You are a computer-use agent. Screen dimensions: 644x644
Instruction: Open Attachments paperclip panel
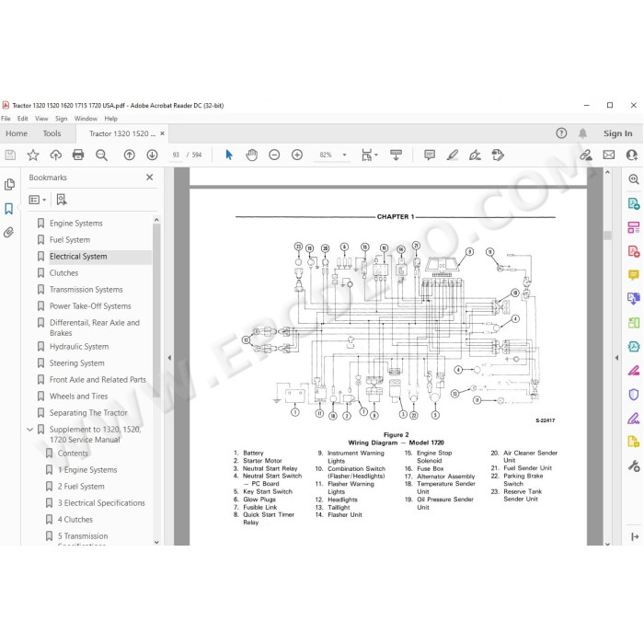[8, 233]
